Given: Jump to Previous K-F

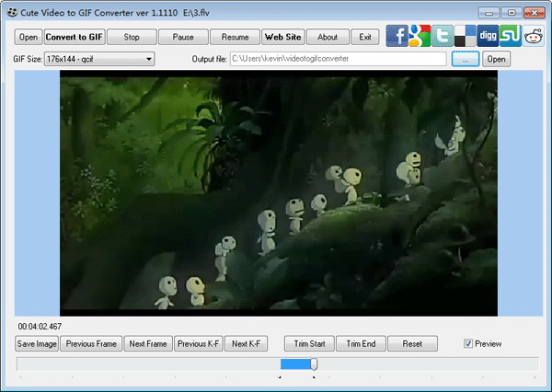Looking at the screenshot, I should coord(199,344).
